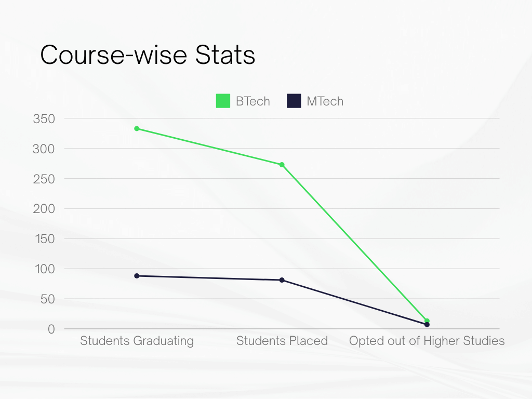Click the Course-wise Stats chart title
The image size is (532, 399).
tap(148, 55)
